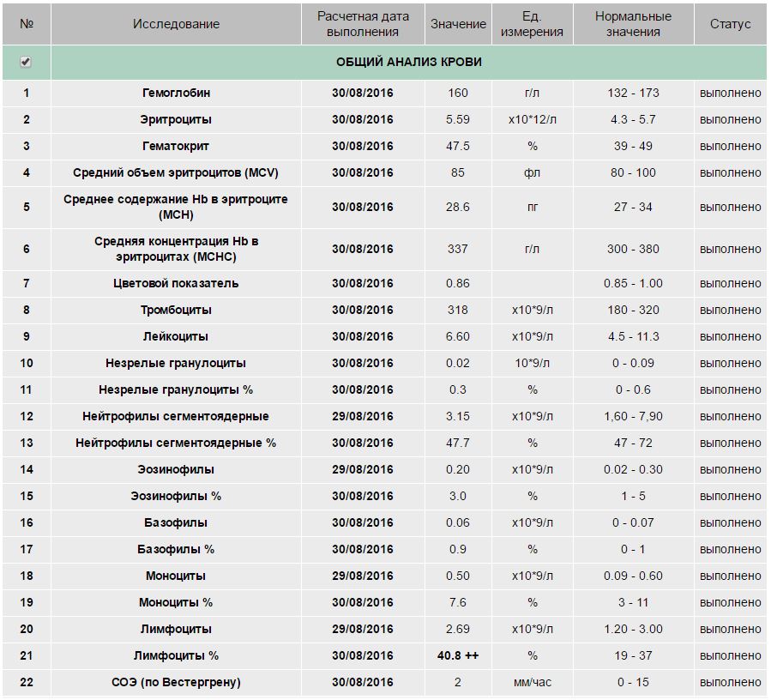This screenshot has height=700, width=771.
Task: Open the Гемоглобин test row name
Action: (x=176, y=93)
